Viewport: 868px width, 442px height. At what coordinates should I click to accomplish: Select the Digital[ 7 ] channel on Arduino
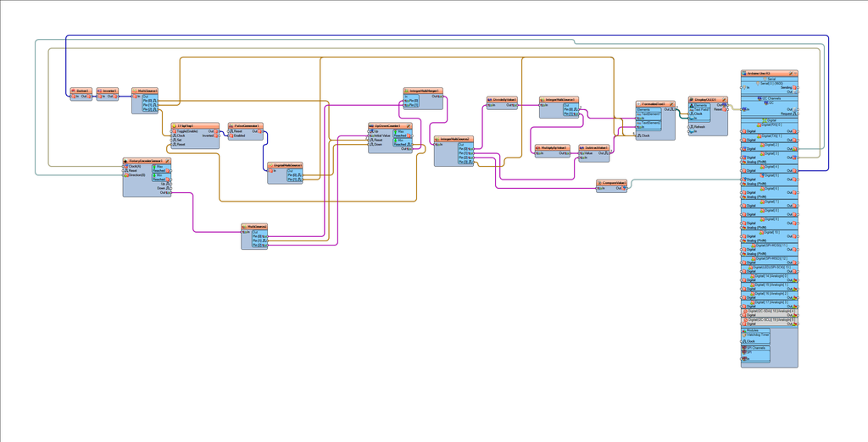tap(770, 203)
